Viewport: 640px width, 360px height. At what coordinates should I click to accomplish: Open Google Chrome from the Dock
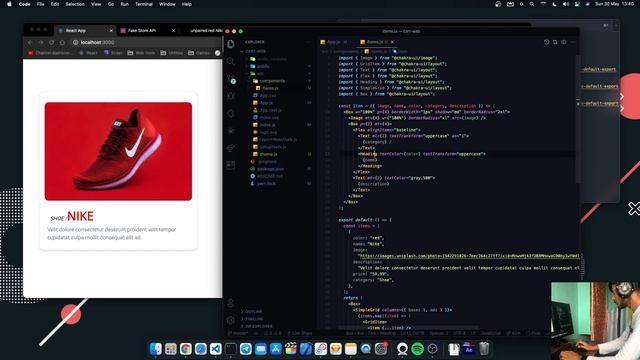(186, 349)
